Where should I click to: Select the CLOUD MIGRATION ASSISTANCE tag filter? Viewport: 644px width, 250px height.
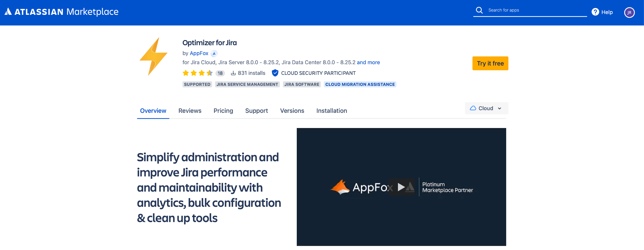pyautogui.click(x=360, y=84)
